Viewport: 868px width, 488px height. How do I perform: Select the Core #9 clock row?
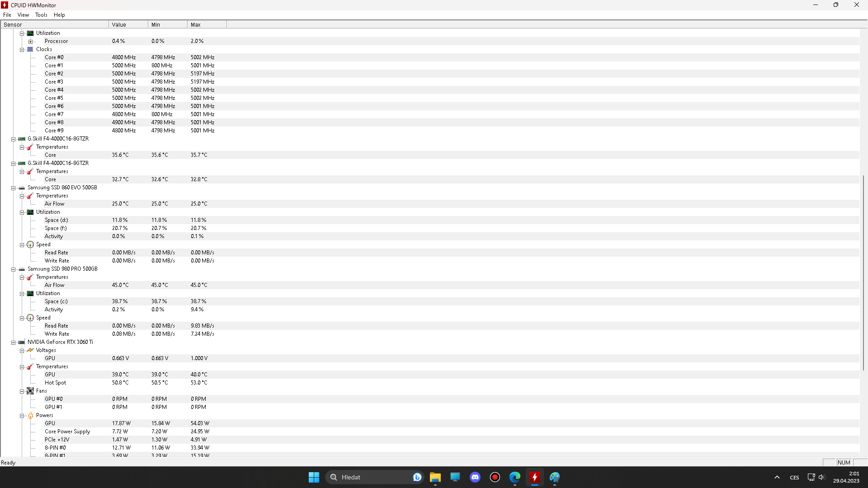click(x=430, y=131)
